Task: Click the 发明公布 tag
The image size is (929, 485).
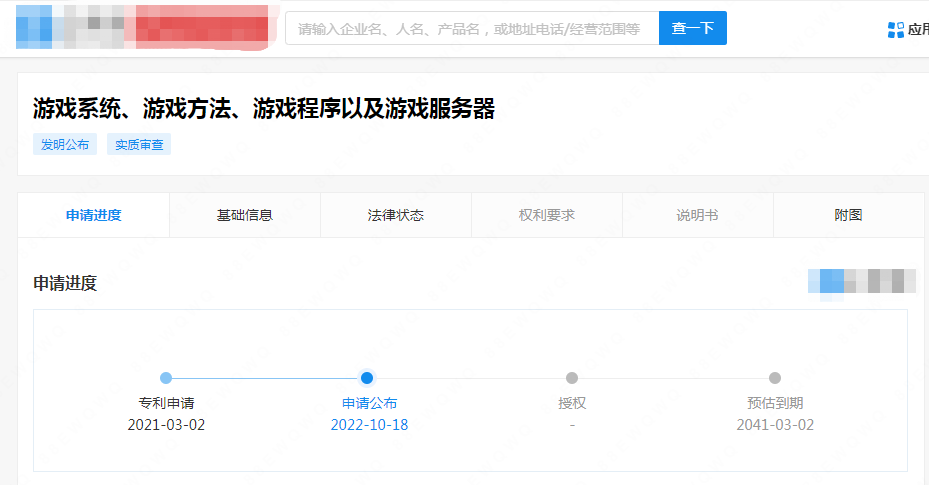Action: point(65,145)
